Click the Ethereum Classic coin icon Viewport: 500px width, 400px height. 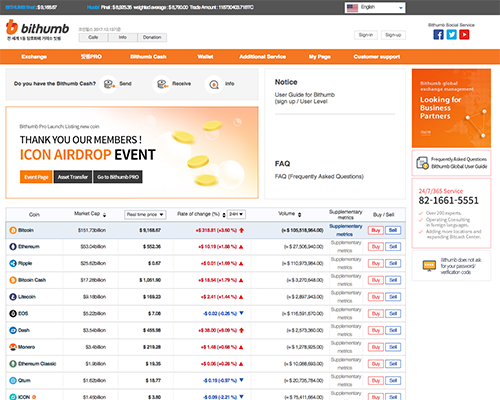coord(13,364)
